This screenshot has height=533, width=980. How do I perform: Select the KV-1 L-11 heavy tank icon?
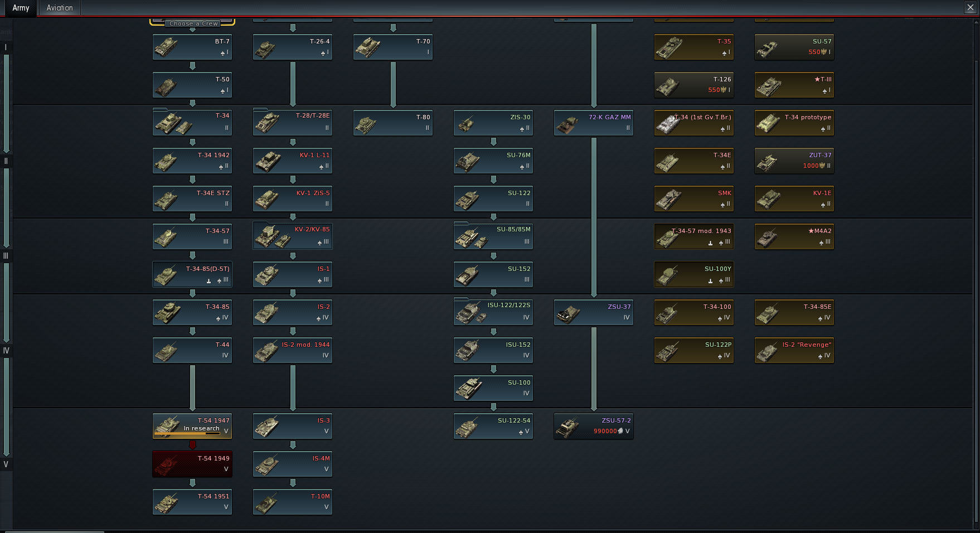[x=268, y=161]
